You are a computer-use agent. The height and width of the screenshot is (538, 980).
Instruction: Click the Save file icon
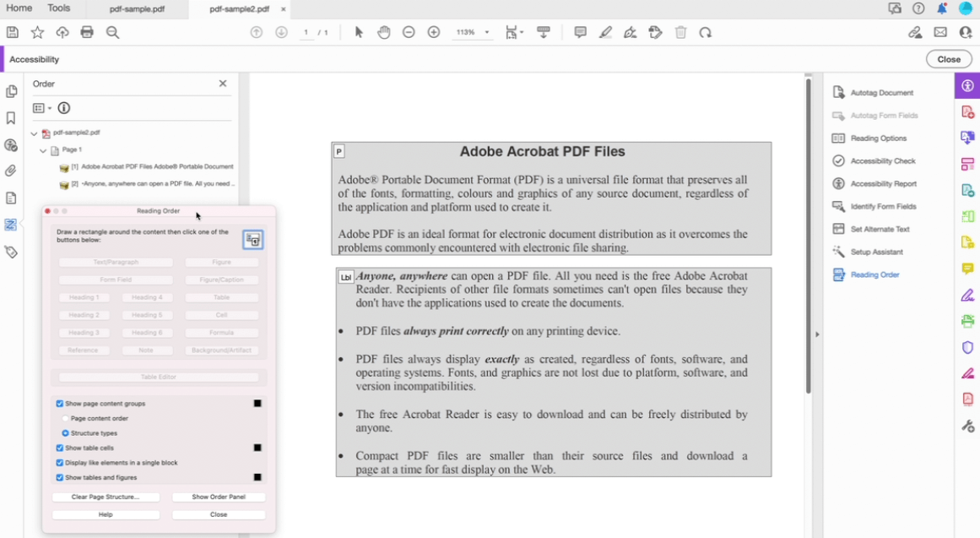pos(13,33)
